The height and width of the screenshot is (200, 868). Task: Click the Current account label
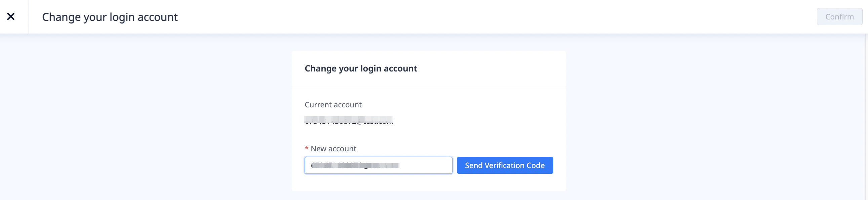[x=333, y=105]
